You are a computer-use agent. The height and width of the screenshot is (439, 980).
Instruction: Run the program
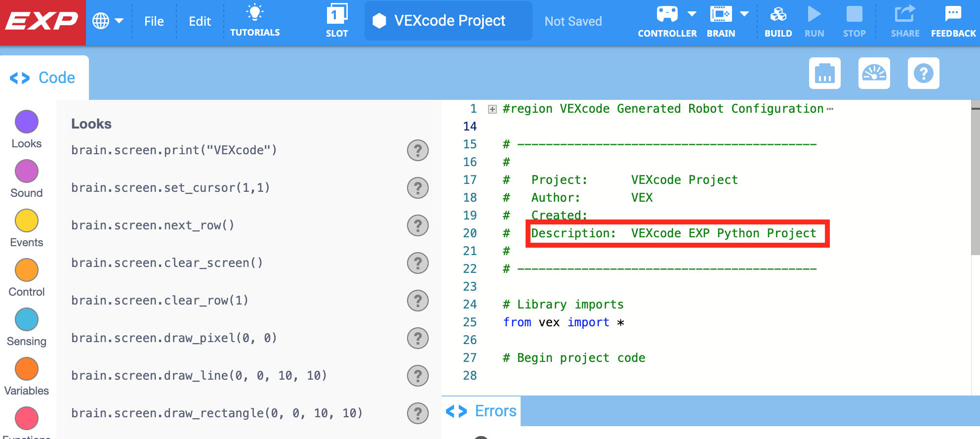coord(814,20)
